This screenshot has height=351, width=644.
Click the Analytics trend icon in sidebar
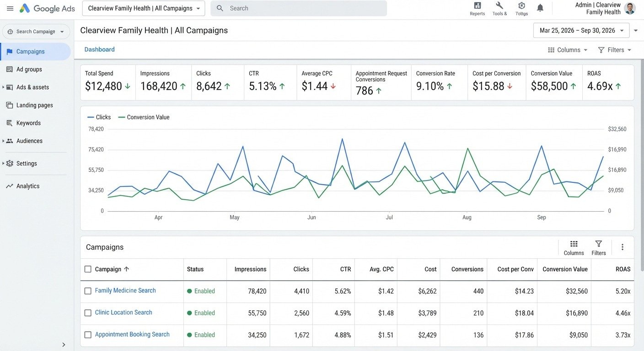9,186
